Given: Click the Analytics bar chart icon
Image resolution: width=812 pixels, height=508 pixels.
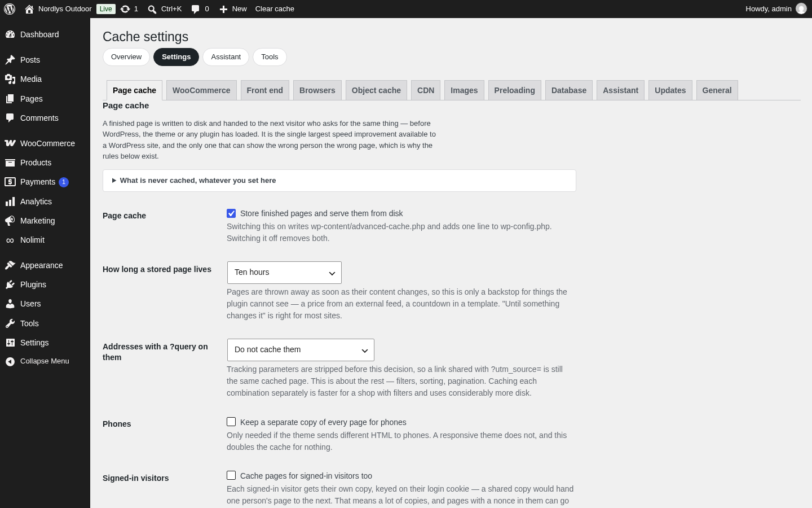Looking at the screenshot, I should [x=10, y=202].
